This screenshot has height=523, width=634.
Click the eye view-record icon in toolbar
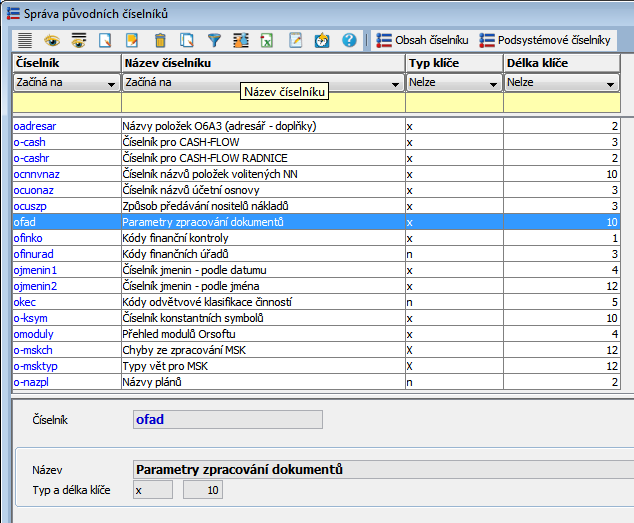pos(52,41)
